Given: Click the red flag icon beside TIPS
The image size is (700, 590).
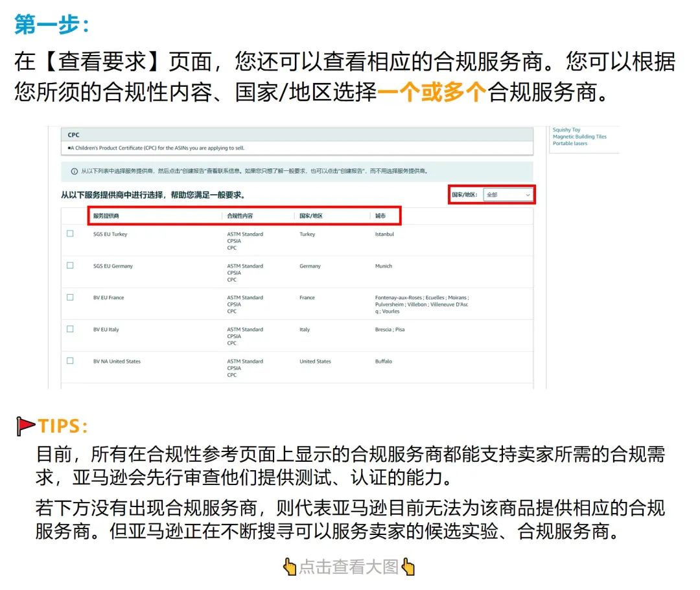Looking at the screenshot, I should (x=25, y=424).
